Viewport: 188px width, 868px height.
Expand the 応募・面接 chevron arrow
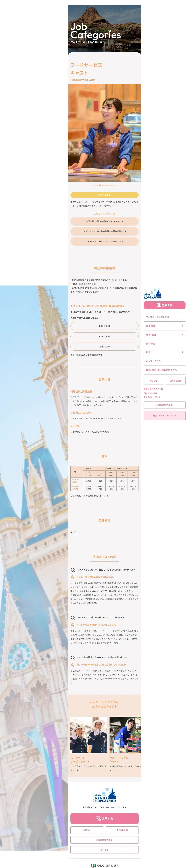tap(182, 335)
